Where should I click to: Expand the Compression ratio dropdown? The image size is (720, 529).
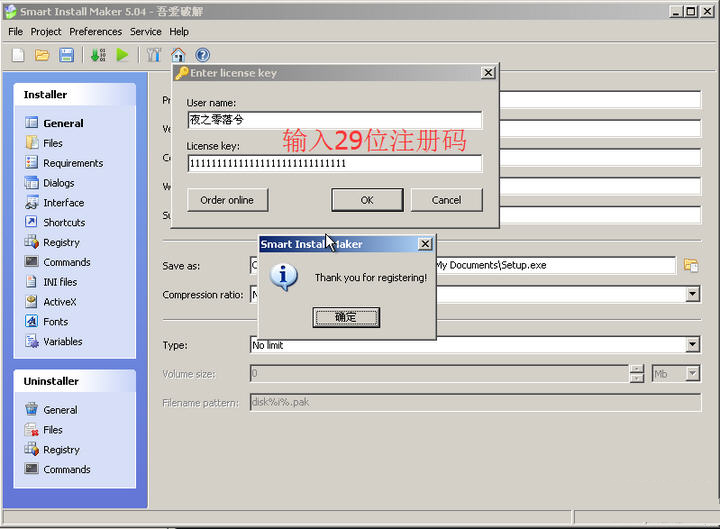tap(692, 294)
